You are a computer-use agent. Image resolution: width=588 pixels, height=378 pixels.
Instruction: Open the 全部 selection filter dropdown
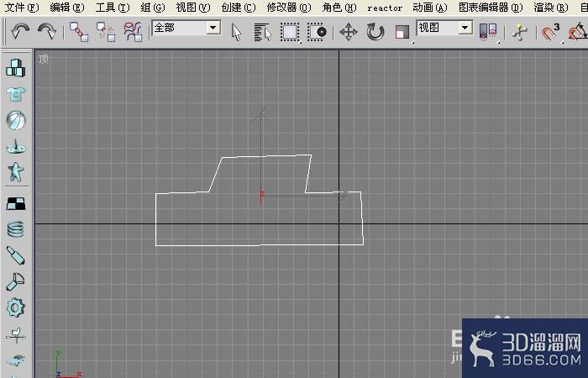coord(186,28)
